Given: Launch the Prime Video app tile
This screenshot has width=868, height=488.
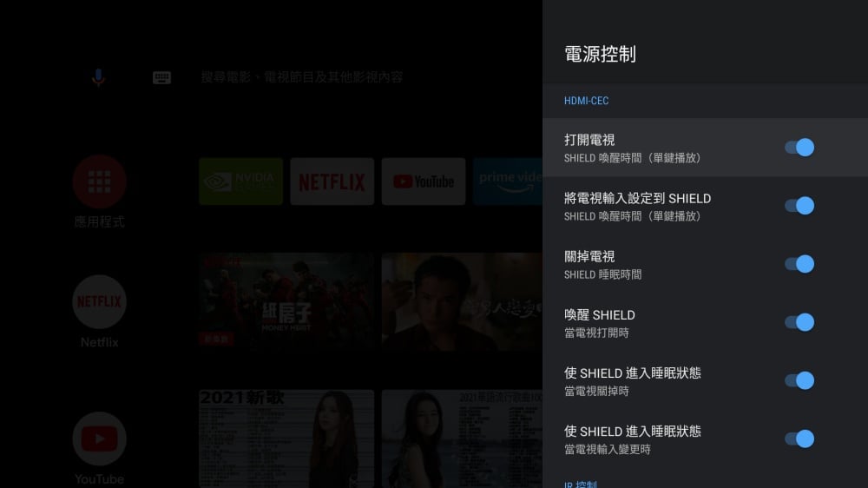Looking at the screenshot, I should click(509, 181).
